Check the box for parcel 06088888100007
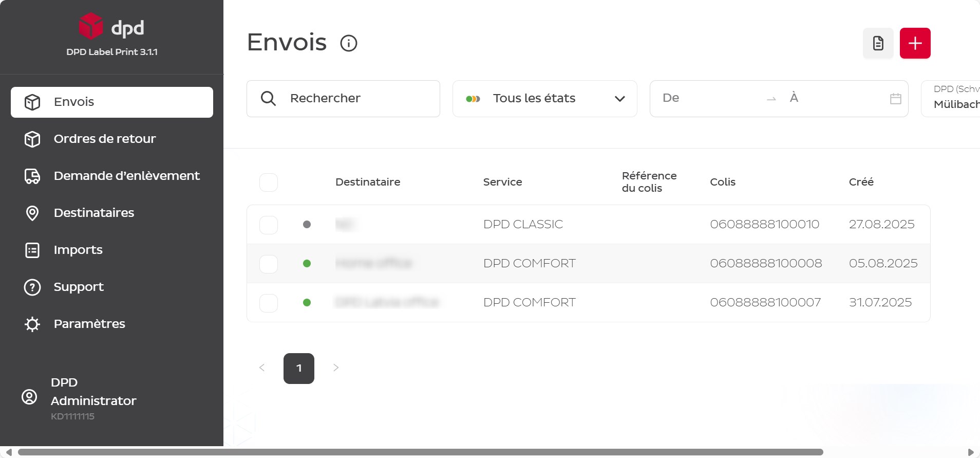980x458 pixels. click(269, 303)
